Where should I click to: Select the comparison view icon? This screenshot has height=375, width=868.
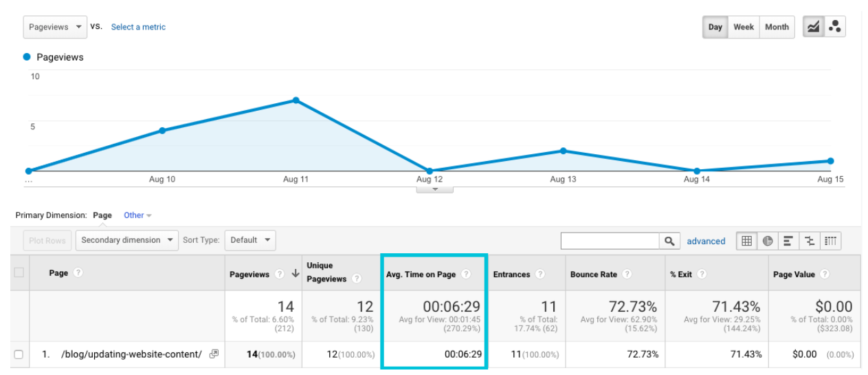(810, 241)
